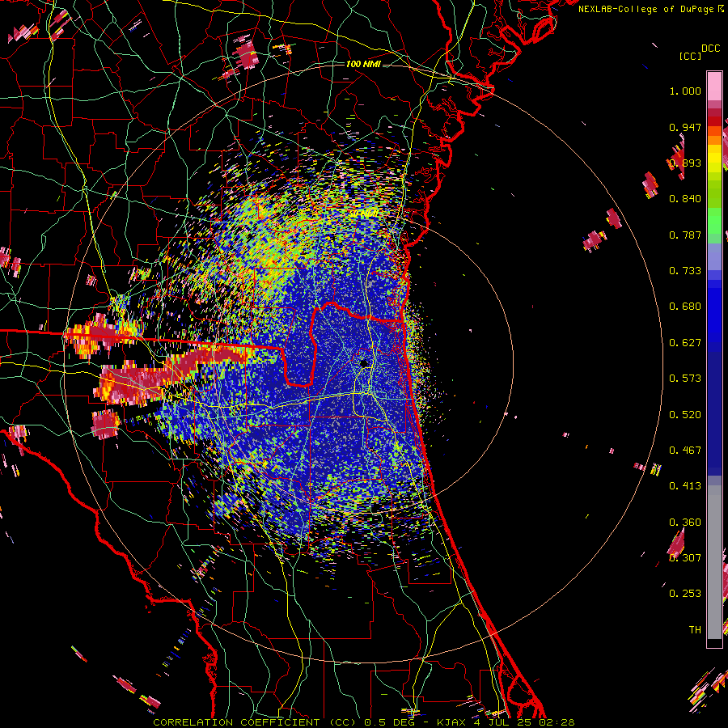This screenshot has width=728, height=728.
Task: Click the 0.733 color scale label
Action: pyautogui.click(x=685, y=271)
